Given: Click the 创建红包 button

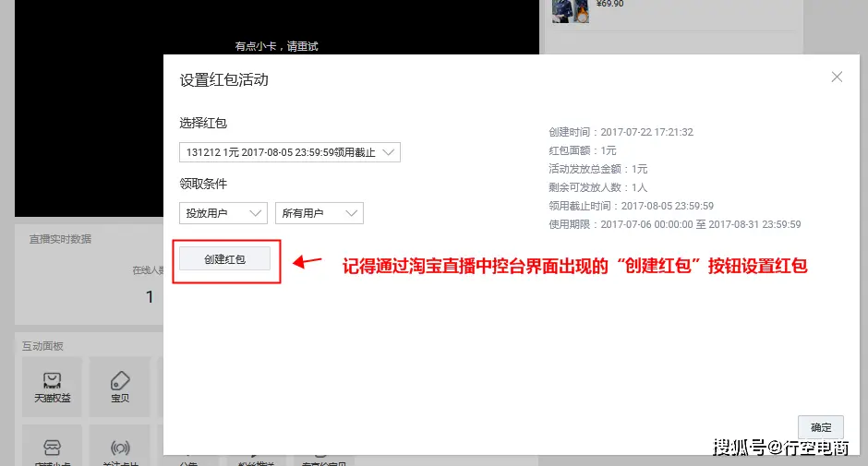Looking at the screenshot, I should 224,259.
